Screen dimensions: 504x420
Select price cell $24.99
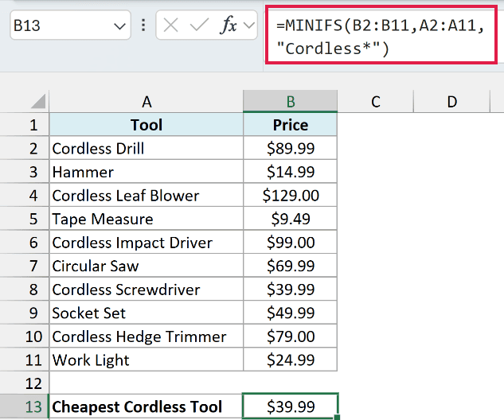point(291,360)
